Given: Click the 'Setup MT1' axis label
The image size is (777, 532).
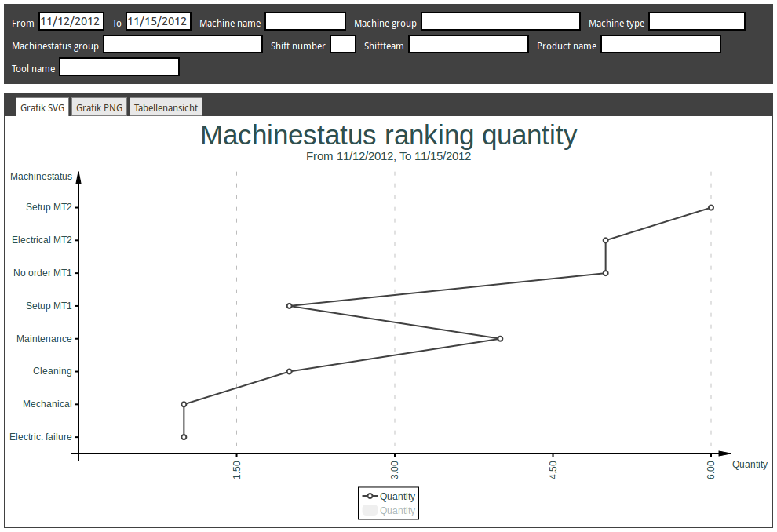Looking at the screenshot, I should pos(49,306).
